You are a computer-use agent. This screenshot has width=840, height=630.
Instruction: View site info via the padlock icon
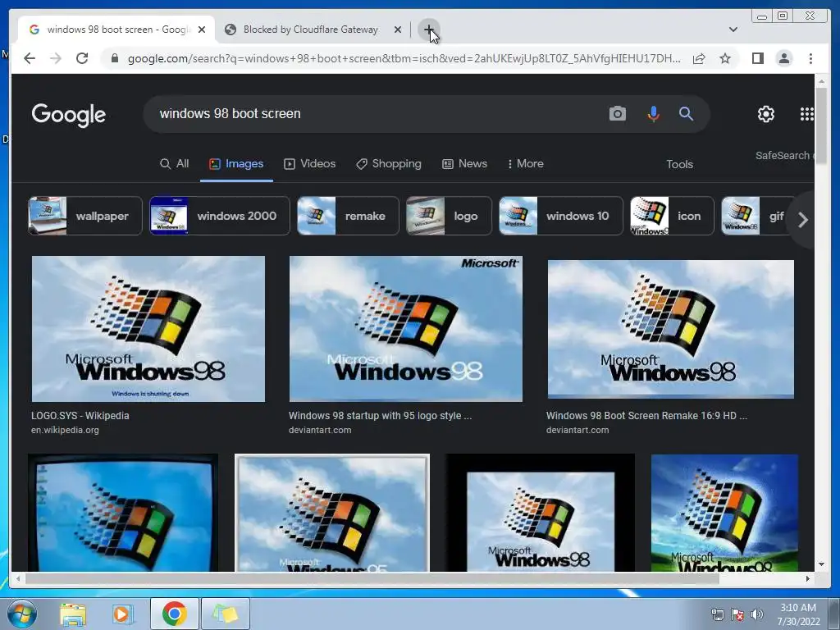pos(114,58)
